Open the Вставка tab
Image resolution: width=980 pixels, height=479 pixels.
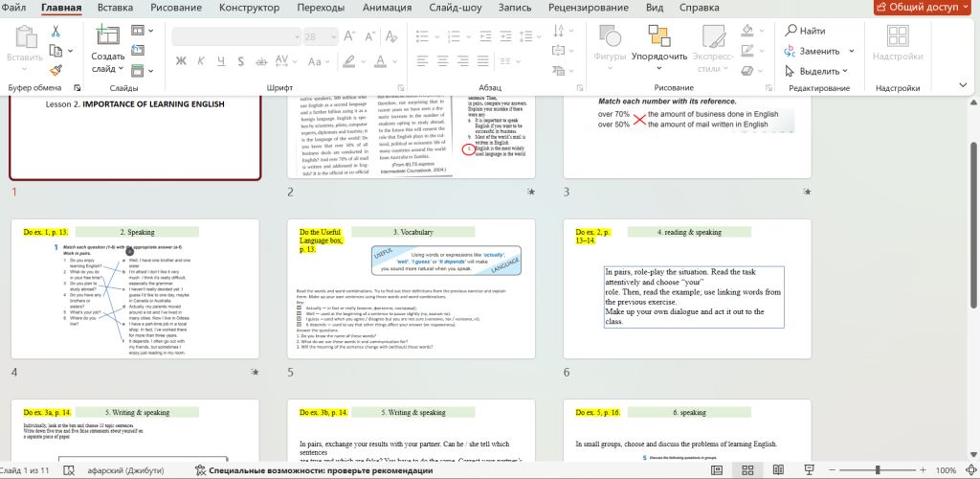pos(115,8)
